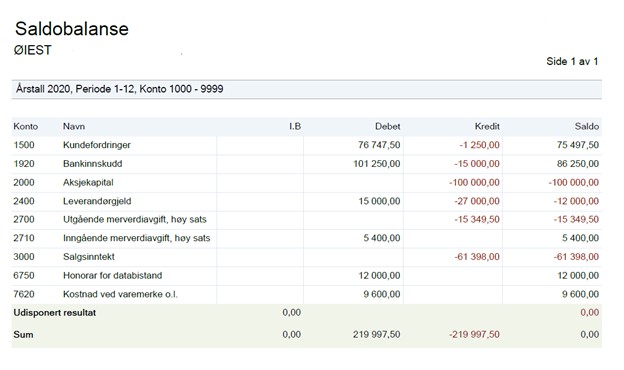Click the Udisponert resultat label
This screenshot has height=370, width=624.
55,313
